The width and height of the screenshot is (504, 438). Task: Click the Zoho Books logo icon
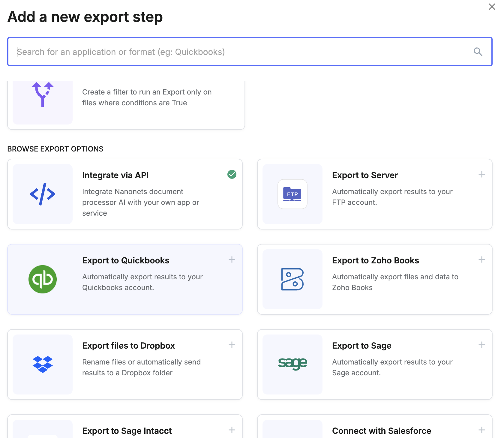pyautogui.click(x=292, y=279)
